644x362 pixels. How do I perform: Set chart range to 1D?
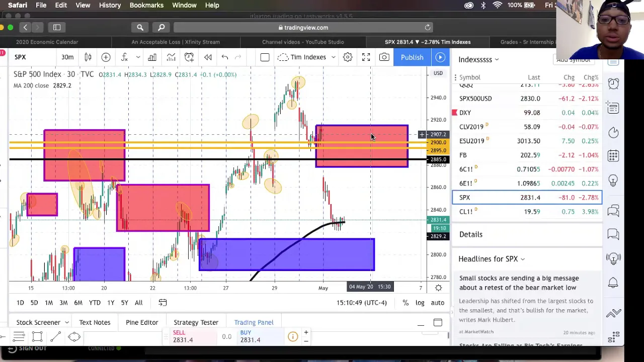tap(20, 303)
